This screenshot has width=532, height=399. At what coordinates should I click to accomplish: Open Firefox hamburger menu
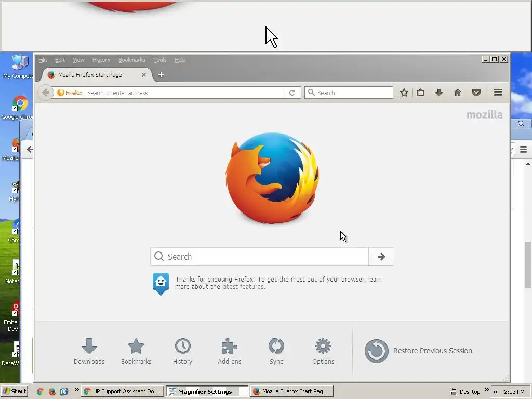(498, 92)
